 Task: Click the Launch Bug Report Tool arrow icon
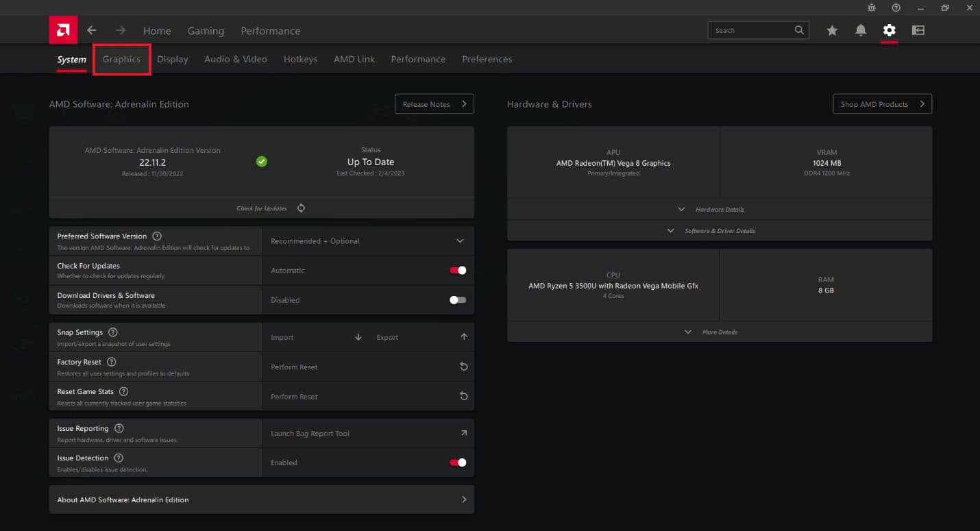(x=464, y=433)
